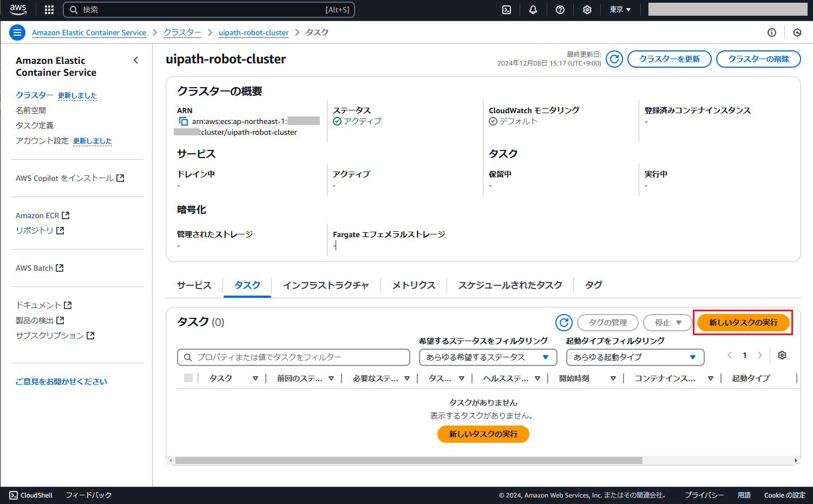
Task: Open フィードバック in the footer
Action: tap(89, 495)
